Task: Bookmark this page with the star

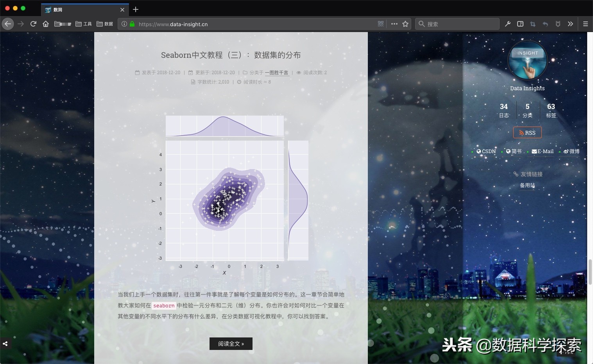Action: click(x=405, y=24)
